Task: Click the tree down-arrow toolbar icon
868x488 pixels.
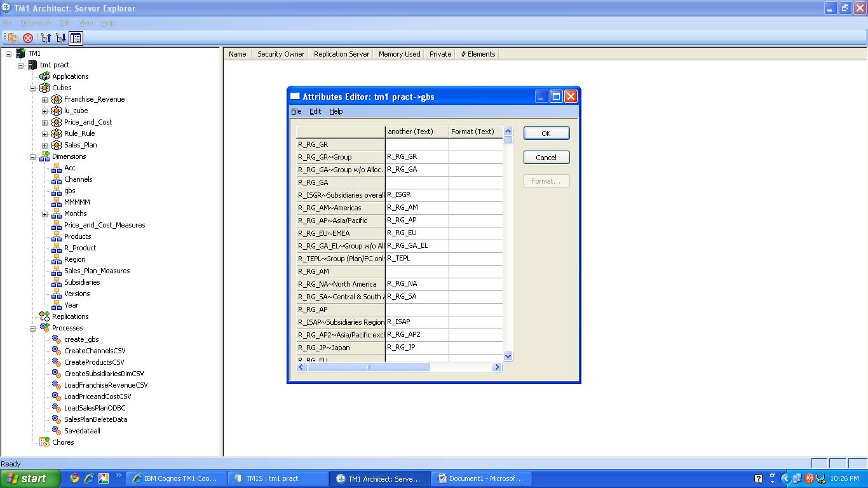Action: tap(61, 38)
